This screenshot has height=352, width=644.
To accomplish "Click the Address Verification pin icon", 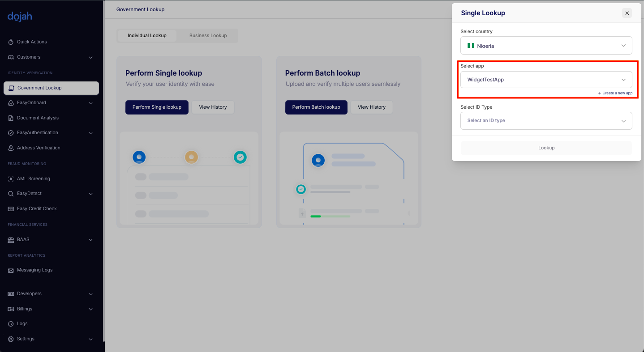I will (x=11, y=148).
